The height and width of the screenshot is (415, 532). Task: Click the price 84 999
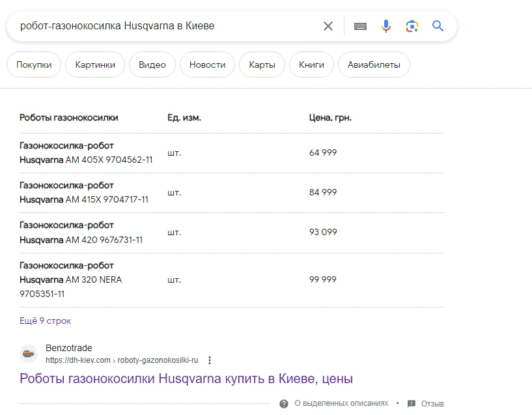[323, 192]
